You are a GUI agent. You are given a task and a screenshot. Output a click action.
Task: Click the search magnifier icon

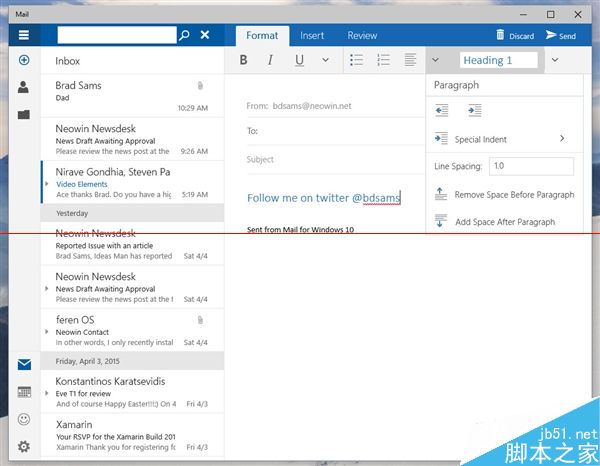click(183, 35)
